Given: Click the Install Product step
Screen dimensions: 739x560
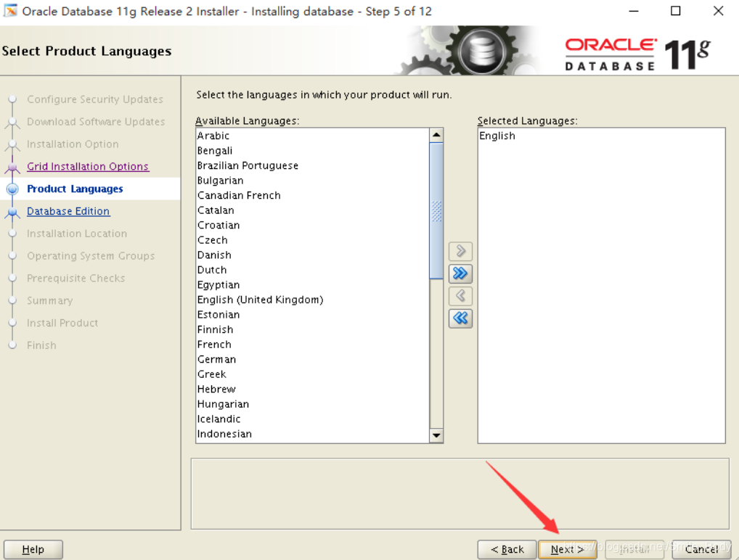Looking at the screenshot, I should (x=62, y=323).
